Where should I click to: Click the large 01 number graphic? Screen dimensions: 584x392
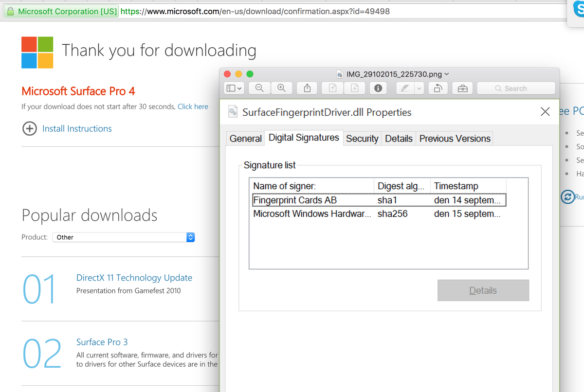(x=39, y=289)
